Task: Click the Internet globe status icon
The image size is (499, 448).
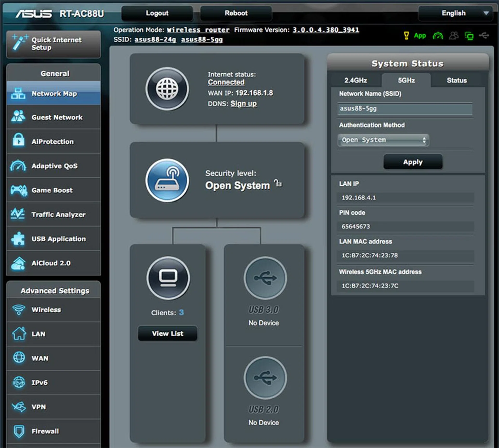Action: (x=167, y=89)
